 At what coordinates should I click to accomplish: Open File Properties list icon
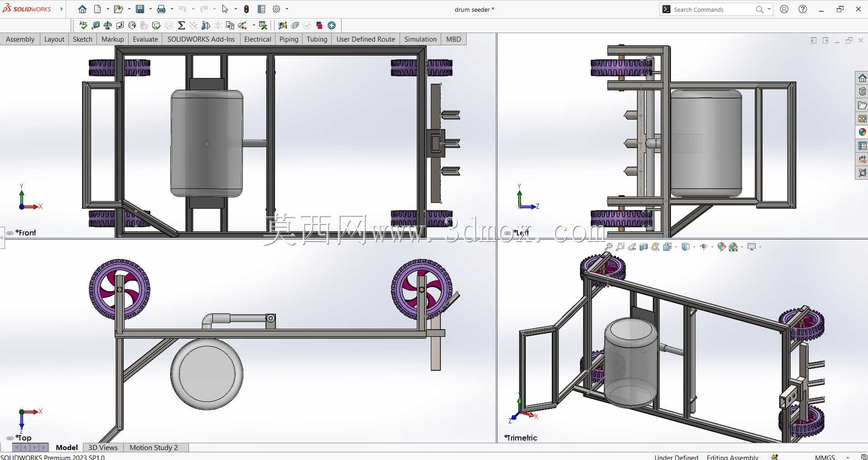[x=261, y=9]
